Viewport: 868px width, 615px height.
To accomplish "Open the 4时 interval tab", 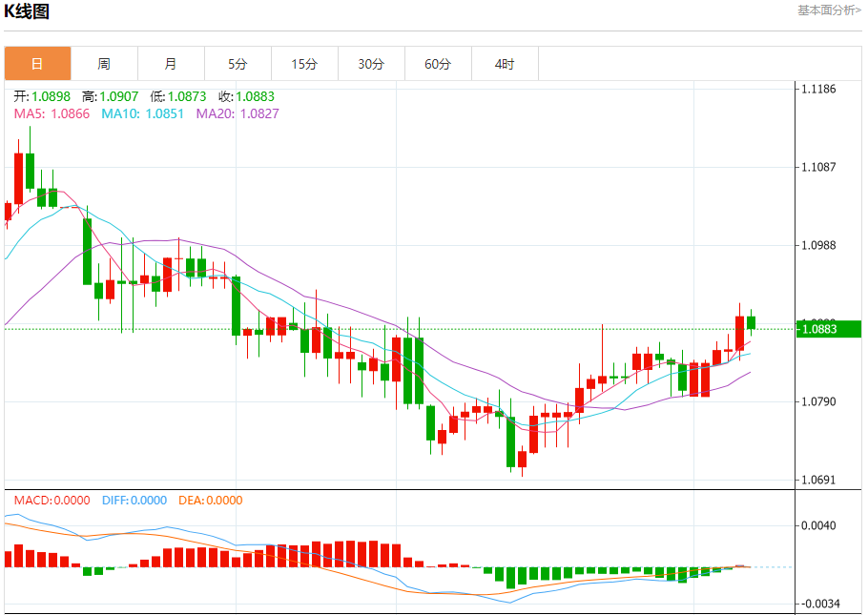I will [505, 64].
